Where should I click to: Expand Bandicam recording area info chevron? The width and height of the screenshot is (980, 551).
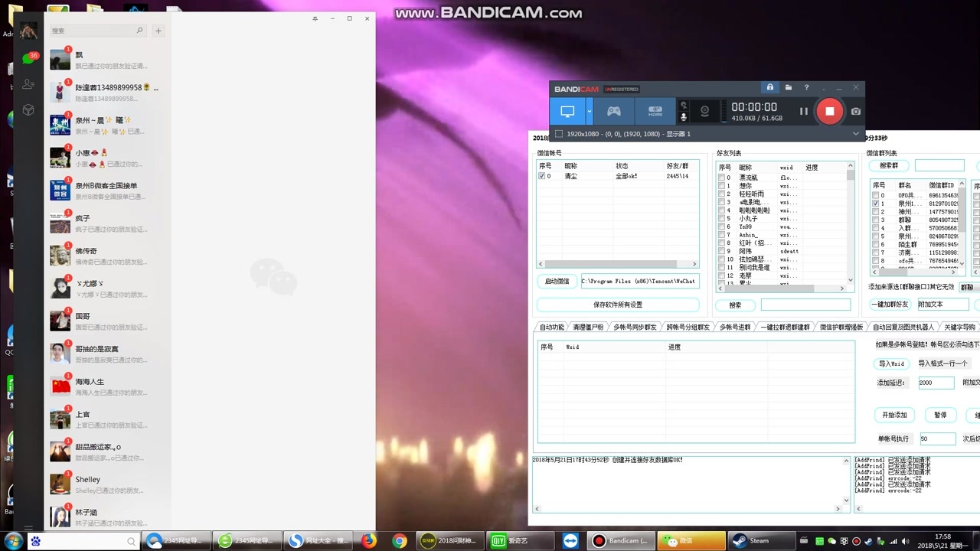pyautogui.click(x=855, y=134)
